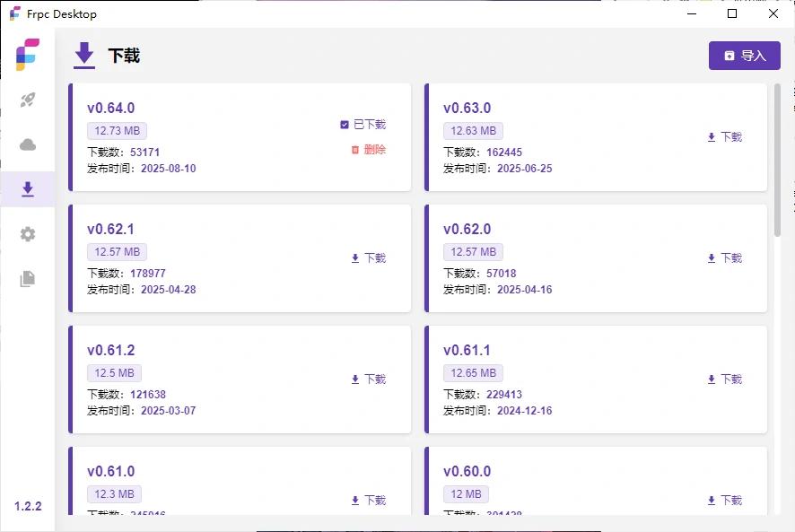This screenshot has width=795, height=532.
Task: Open the logs document icon in sidebar
Action: [x=28, y=279]
